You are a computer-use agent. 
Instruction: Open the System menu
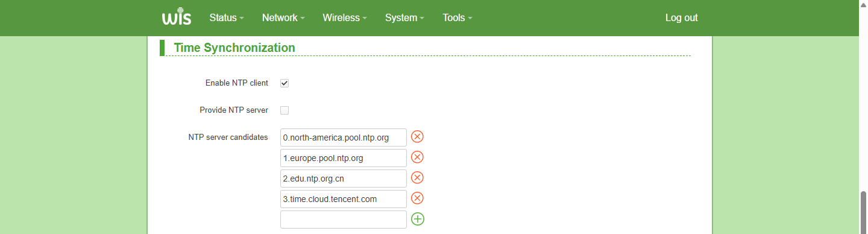click(x=404, y=18)
